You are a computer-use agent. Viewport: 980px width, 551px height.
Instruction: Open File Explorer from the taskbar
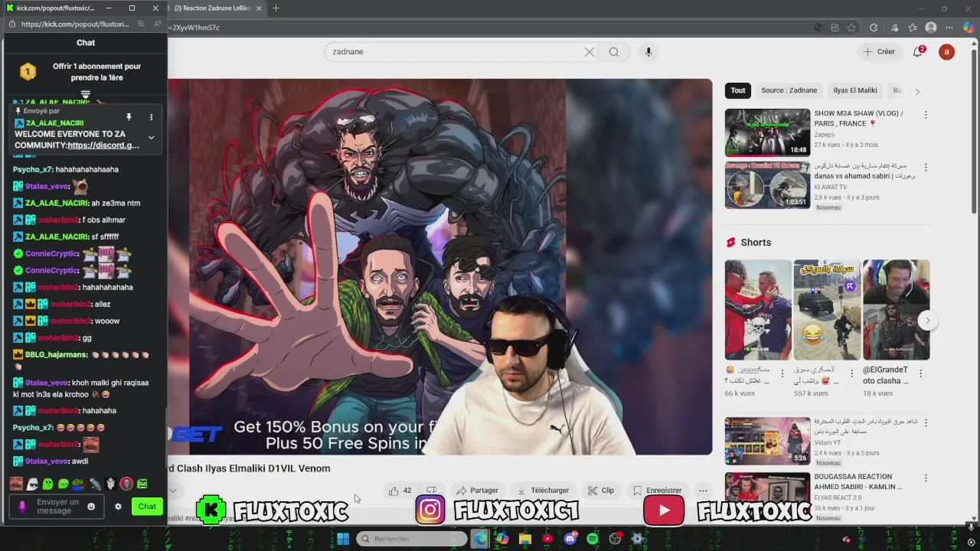coord(525,539)
